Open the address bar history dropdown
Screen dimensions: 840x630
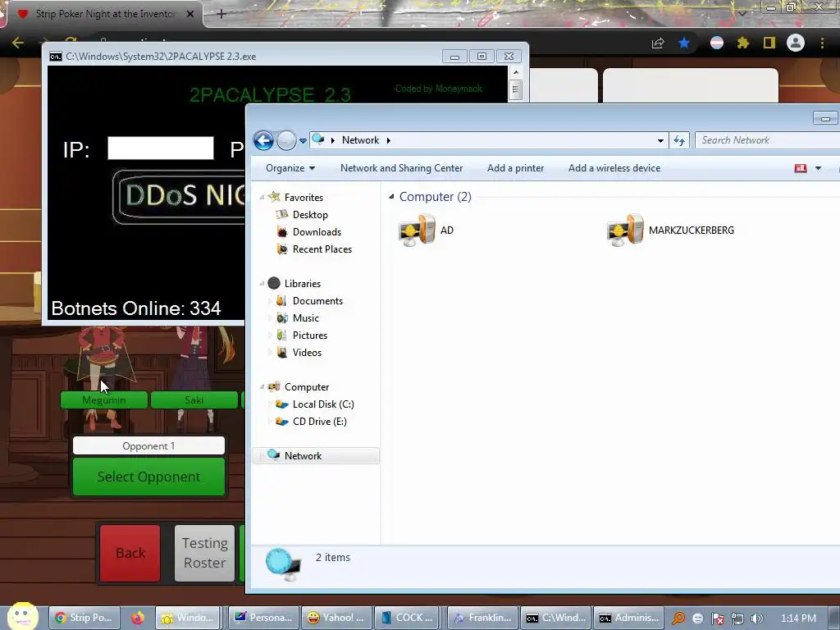pos(660,141)
